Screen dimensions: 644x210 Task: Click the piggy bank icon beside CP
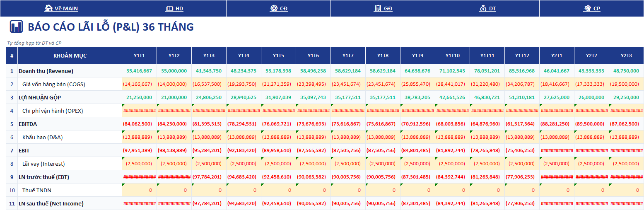point(587,8)
